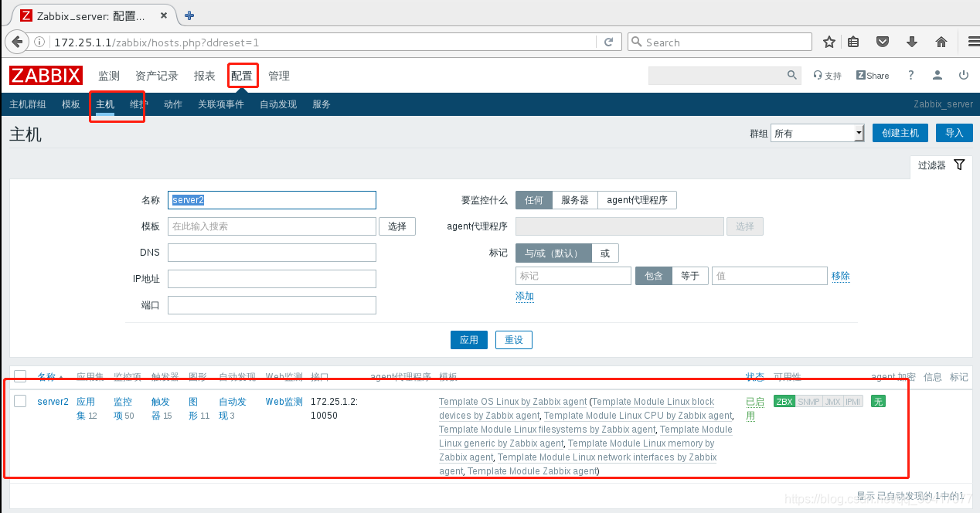980x513 pixels.
Task: Open the 配置 menu
Action: tap(242, 76)
